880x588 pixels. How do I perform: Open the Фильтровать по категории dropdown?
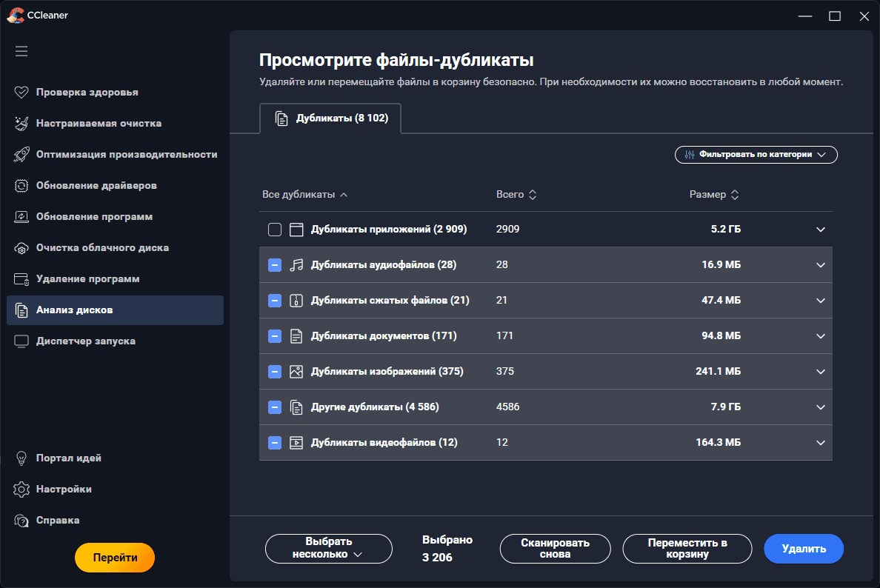point(756,155)
